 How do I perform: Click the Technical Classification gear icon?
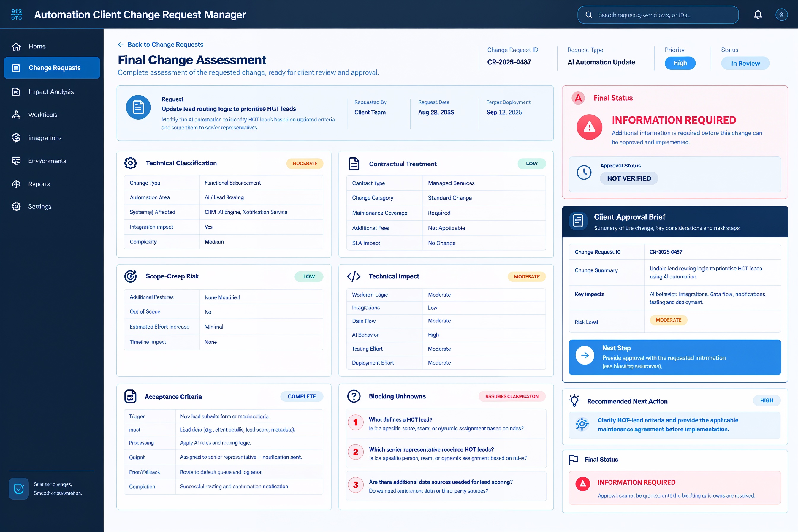130,163
